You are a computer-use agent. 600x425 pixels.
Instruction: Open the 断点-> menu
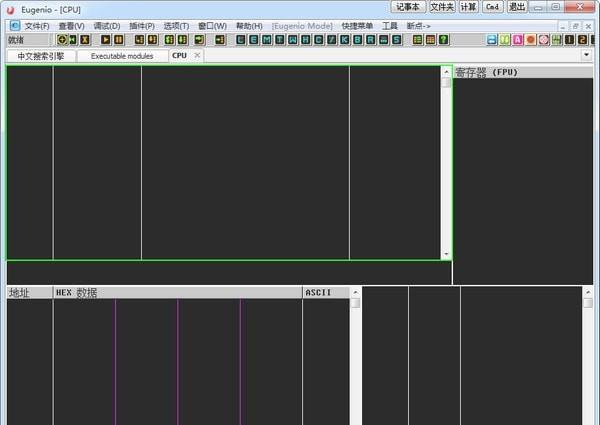click(418, 26)
